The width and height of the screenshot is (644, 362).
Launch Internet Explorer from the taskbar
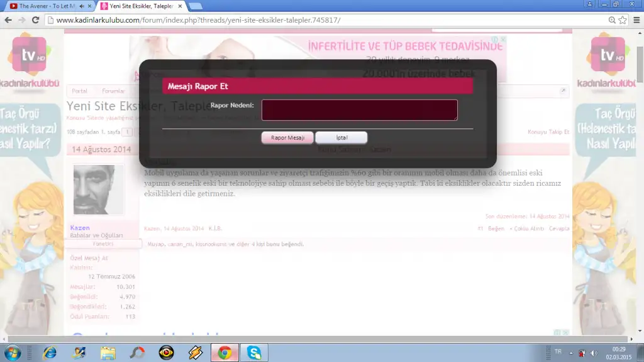point(50,353)
